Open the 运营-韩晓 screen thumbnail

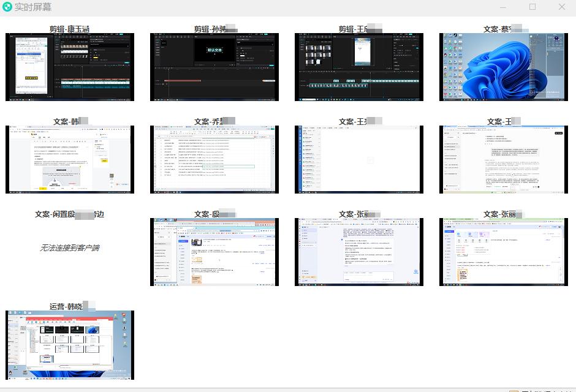(x=70, y=345)
